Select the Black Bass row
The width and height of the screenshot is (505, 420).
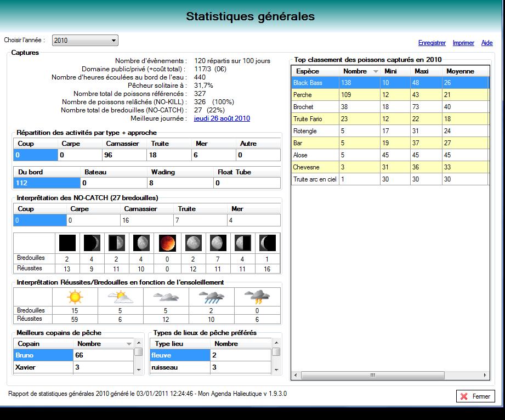tap(390, 83)
